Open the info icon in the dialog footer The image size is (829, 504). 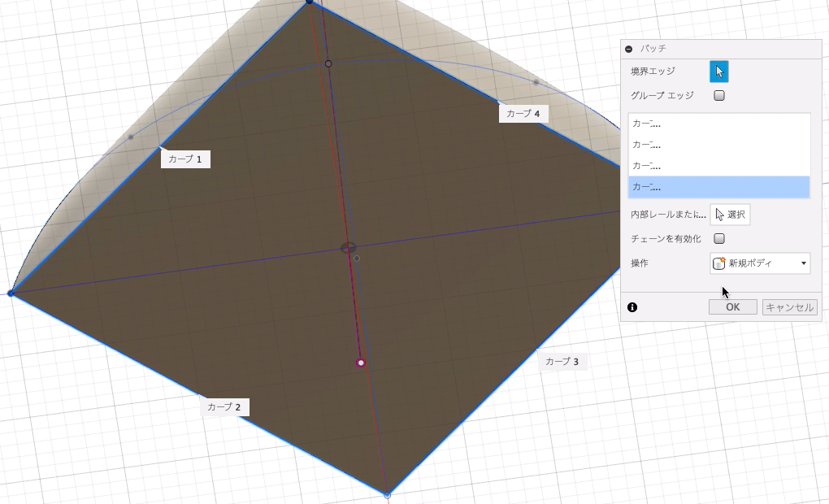point(632,307)
